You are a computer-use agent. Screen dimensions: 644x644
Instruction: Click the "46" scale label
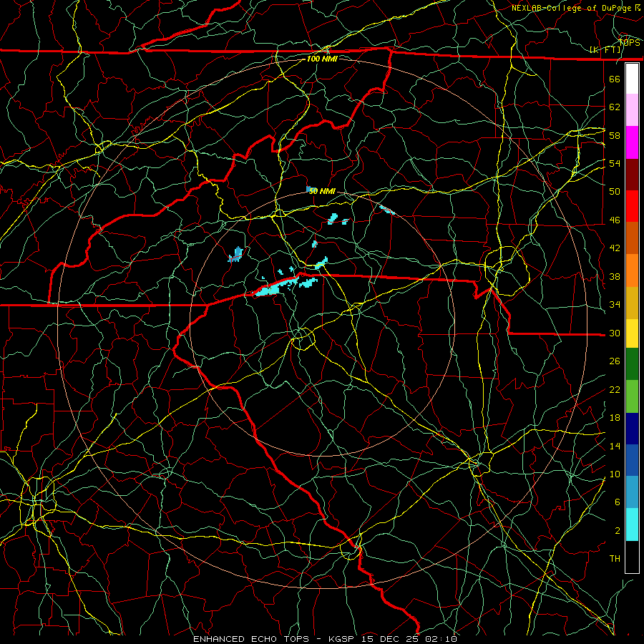[615, 220]
